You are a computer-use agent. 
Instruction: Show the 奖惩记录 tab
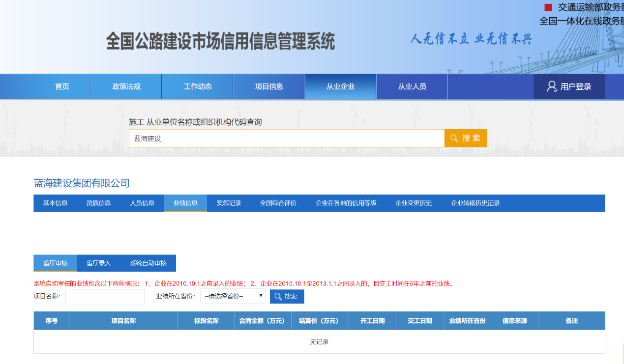point(229,203)
